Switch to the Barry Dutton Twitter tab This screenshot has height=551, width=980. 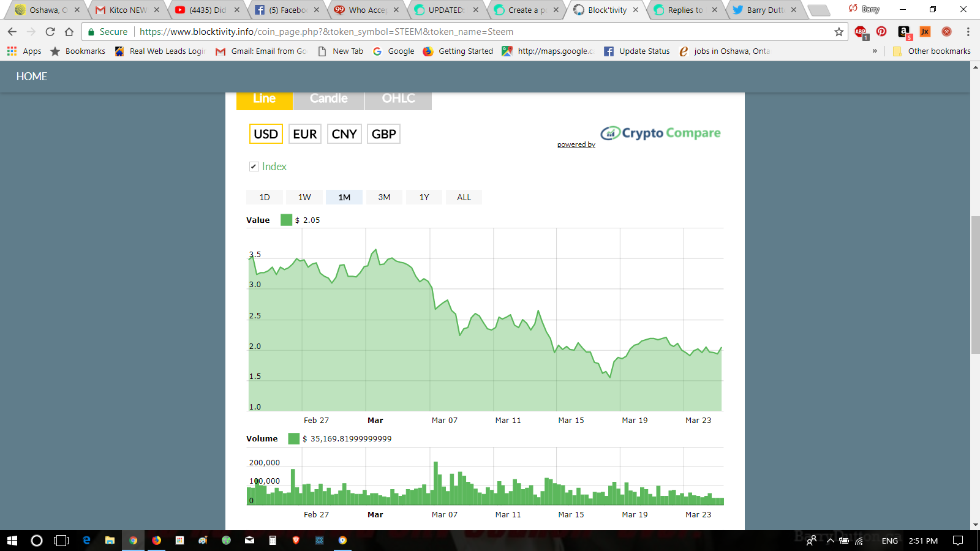[x=764, y=10]
